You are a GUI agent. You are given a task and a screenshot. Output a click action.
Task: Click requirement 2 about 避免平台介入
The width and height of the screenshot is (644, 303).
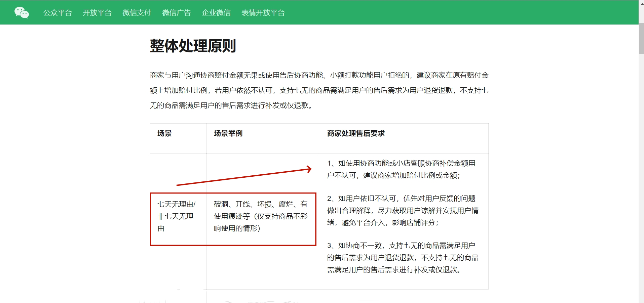pyautogui.click(x=403, y=211)
